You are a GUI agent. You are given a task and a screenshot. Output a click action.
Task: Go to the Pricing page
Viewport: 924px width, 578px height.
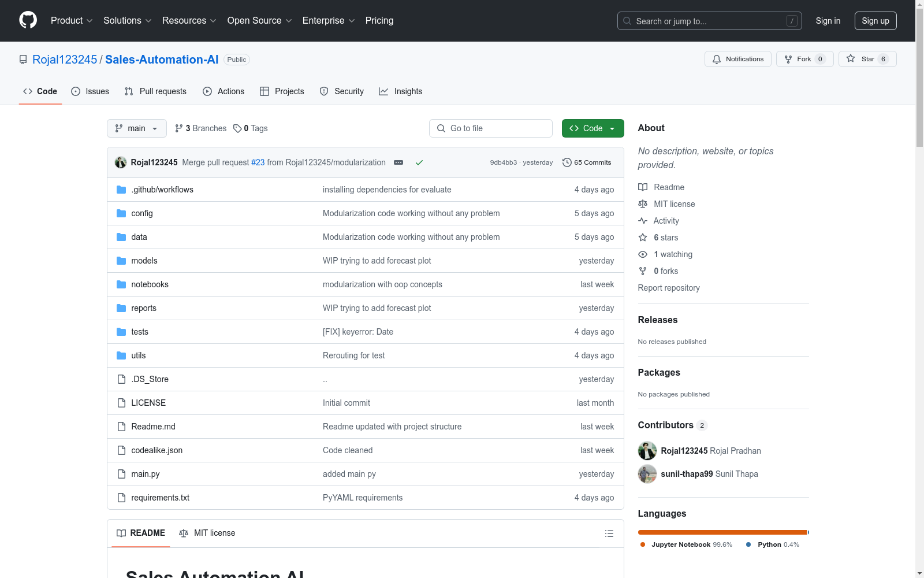(379, 20)
